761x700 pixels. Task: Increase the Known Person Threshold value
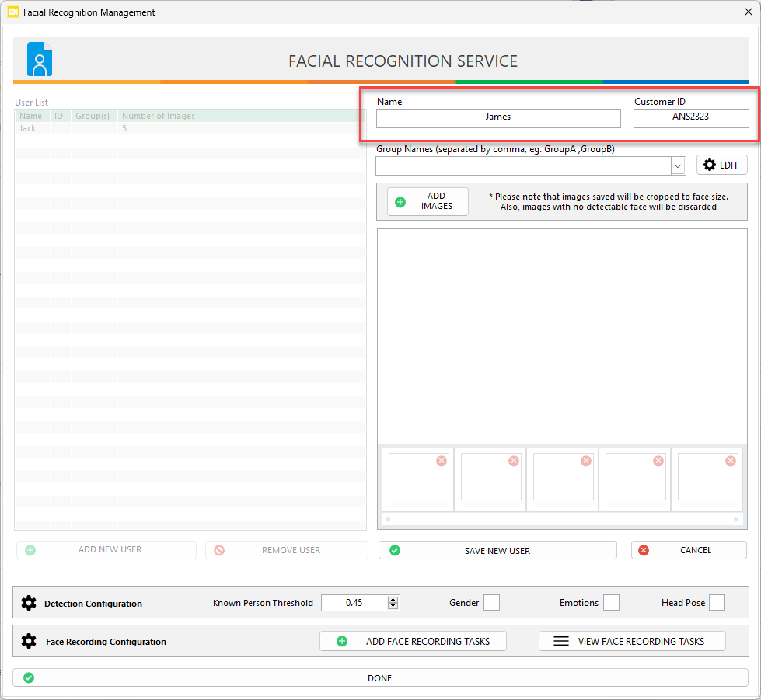click(393, 599)
